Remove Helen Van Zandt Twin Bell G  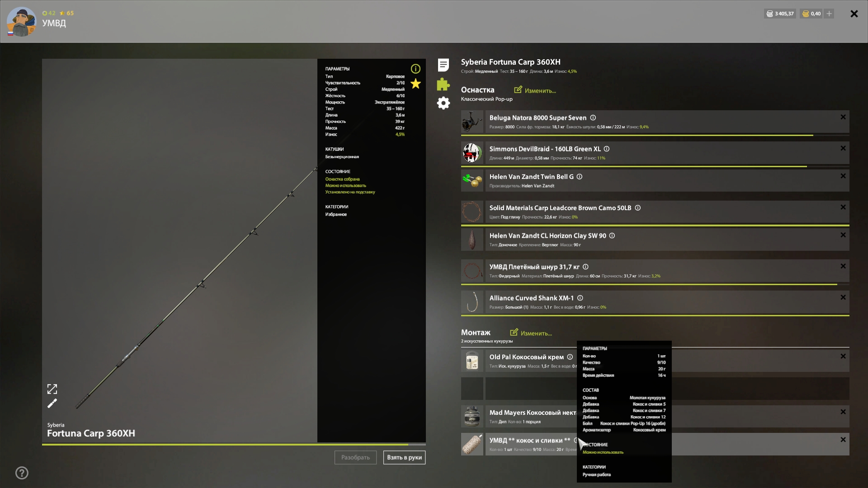click(843, 176)
